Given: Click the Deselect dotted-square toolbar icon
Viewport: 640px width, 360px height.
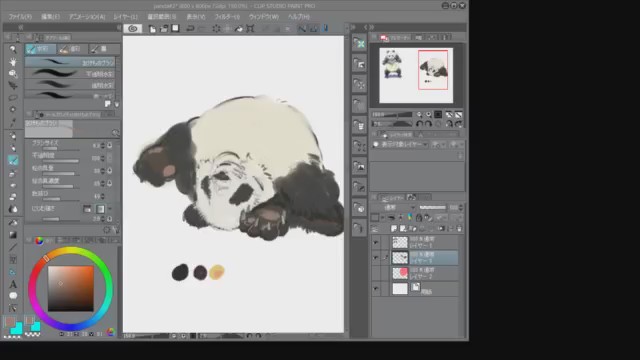Looking at the screenshot, I should 216,29.
